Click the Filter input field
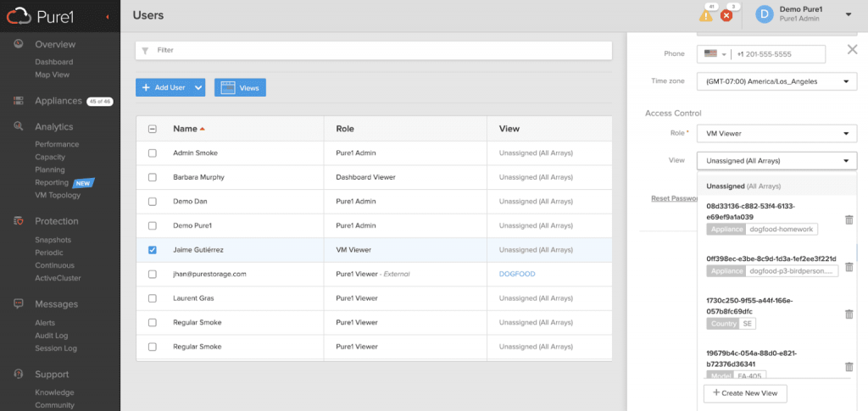Screen dimensions: 868x411 [374, 50]
